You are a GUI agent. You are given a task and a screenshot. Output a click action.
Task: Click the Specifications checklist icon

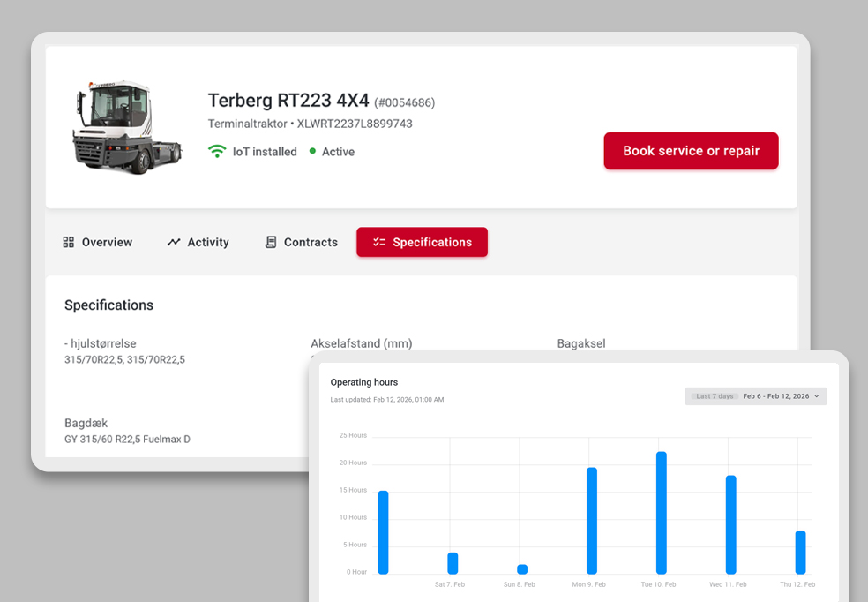click(x=379, y=242)
